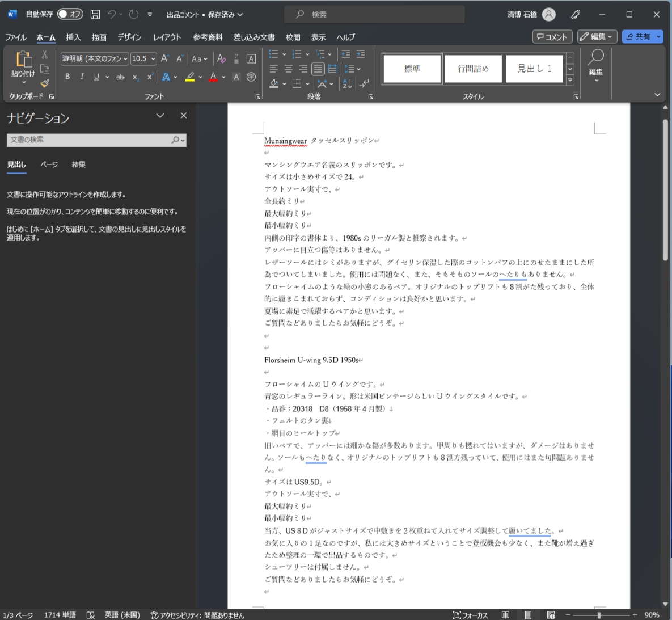Click the distributed alignment icon
Screen dimensions: 672x620
point(332,69)
